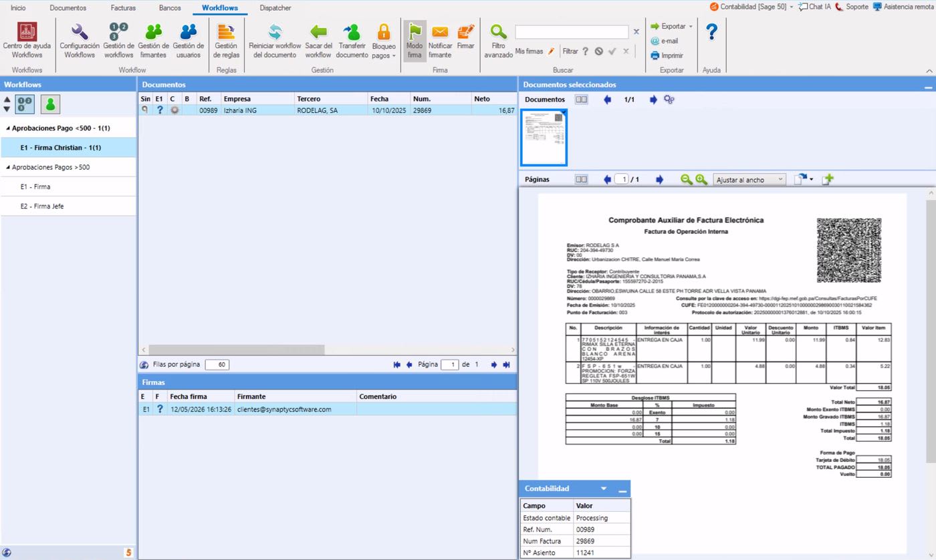Open Filtro avanzado magnifier
This screenshot has width=936, height=560.
click(498, 40)
